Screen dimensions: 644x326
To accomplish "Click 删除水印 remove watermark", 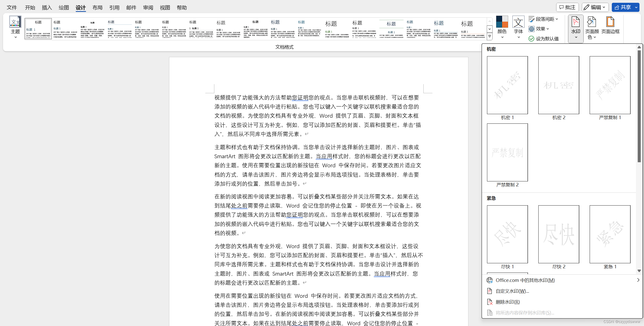I will point(508,302).
